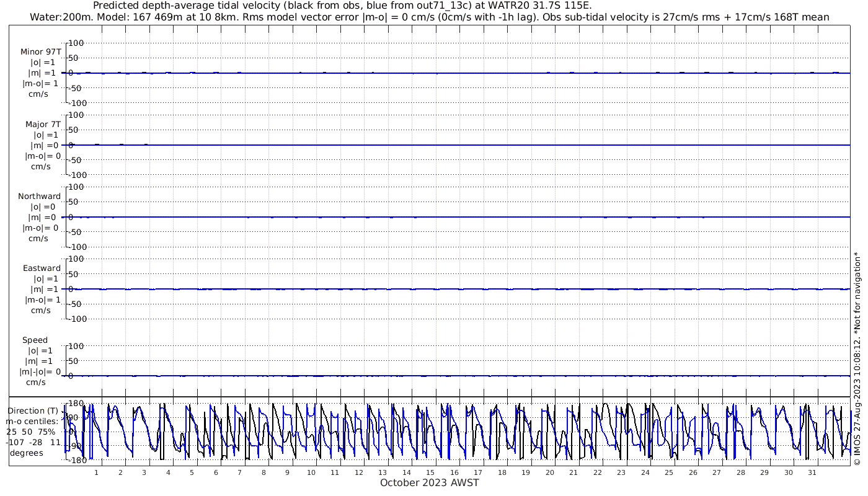
Task: Click the Speed panel label
Action: 35,340
